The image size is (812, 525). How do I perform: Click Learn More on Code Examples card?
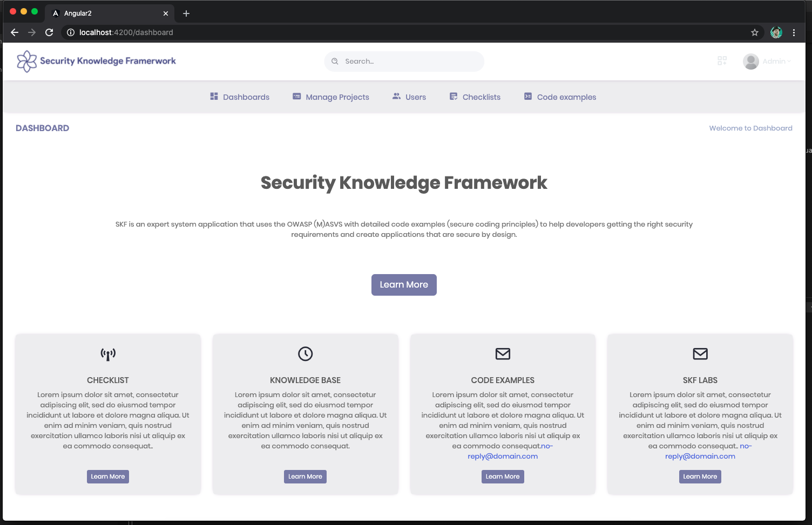click(x=503, y=476)
